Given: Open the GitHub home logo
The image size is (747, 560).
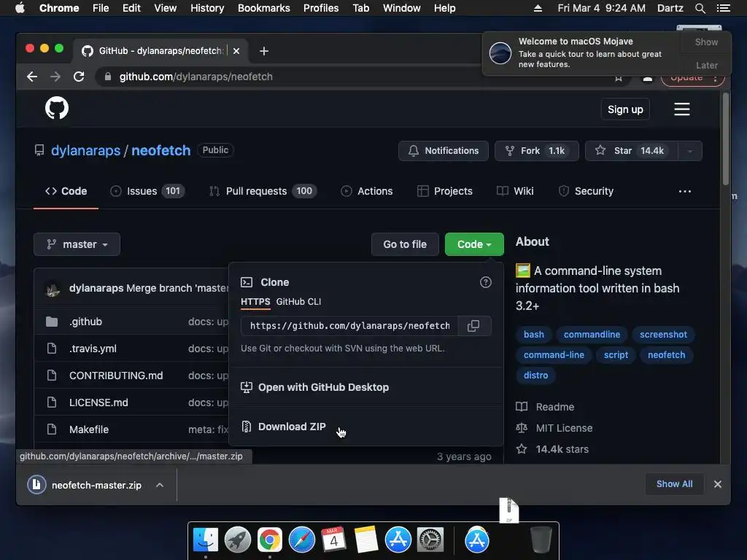Looking at the screenshot, I should pyautogui.click(x=57, y=108).
